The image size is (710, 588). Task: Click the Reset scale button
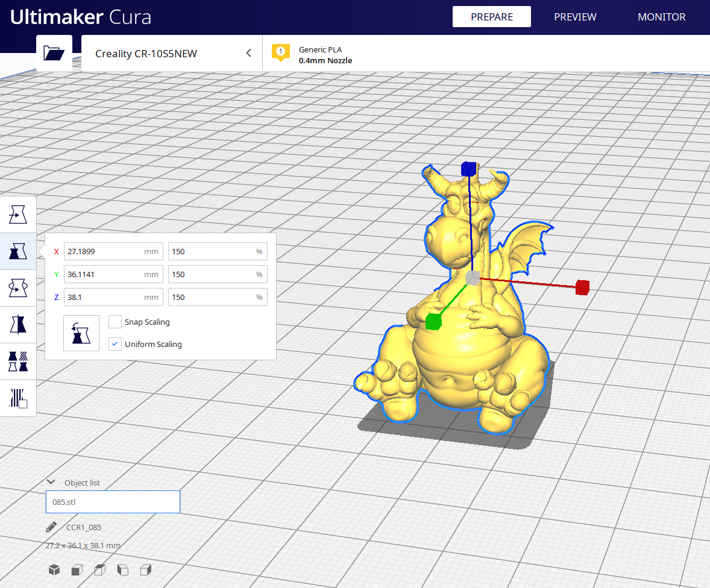[81, 333]
